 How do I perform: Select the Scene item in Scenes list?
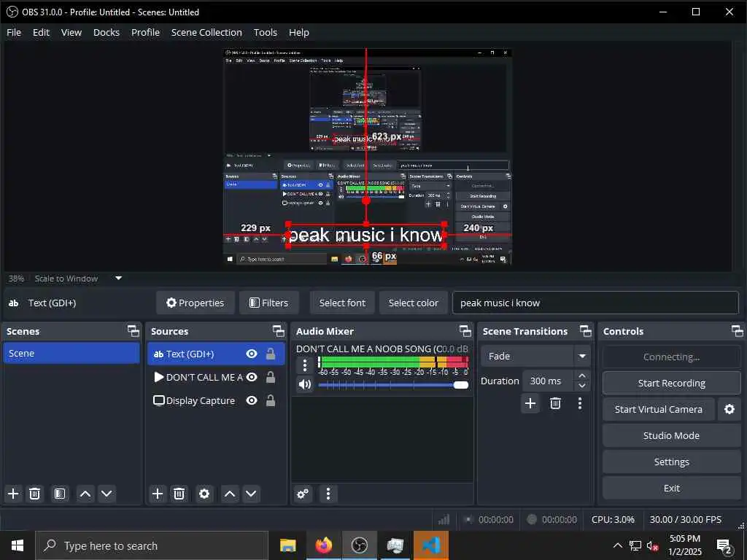[x=71, y=354]
